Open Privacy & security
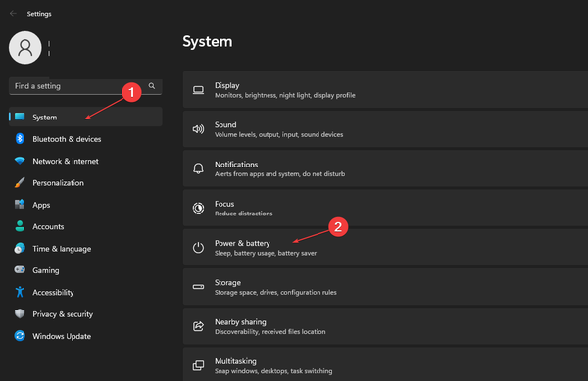This screenshot has height=381, width=588. [85, 314]
